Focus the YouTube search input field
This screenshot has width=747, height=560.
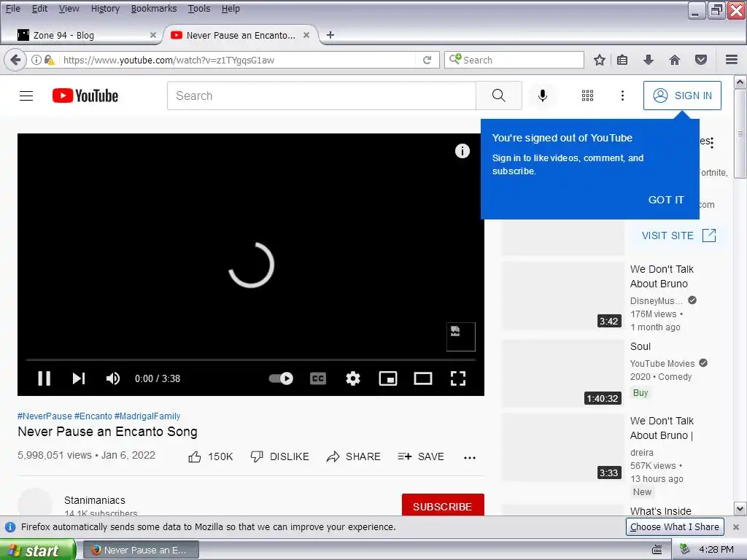[x=322, y=96]
